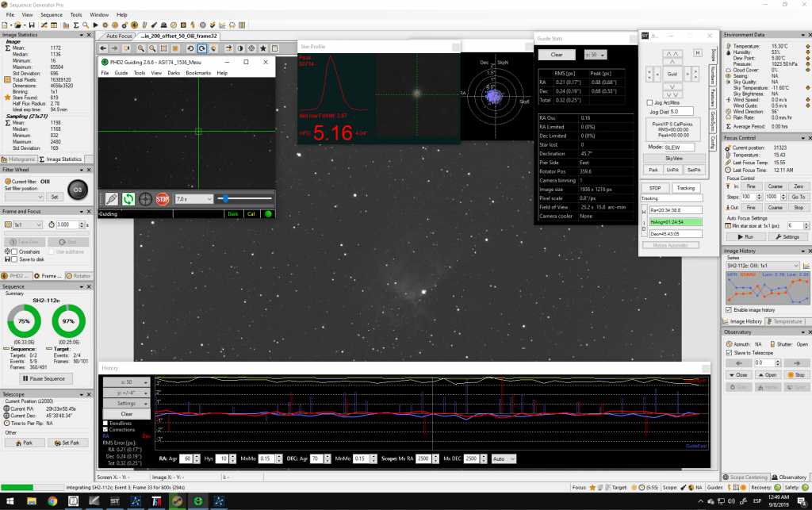Click the PHD2 green loop exposure icon
Image resolution: width=812 pixels, height=510 pixels.
(x=128, y=199)
